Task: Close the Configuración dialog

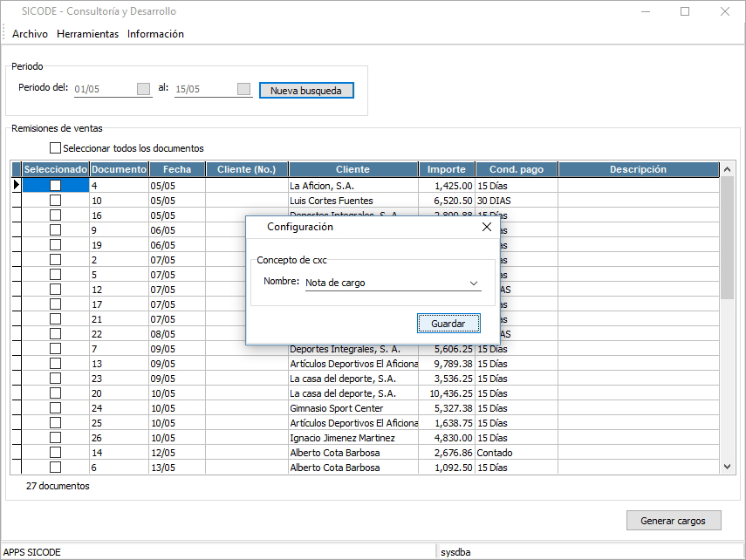Action: [487, 227]
